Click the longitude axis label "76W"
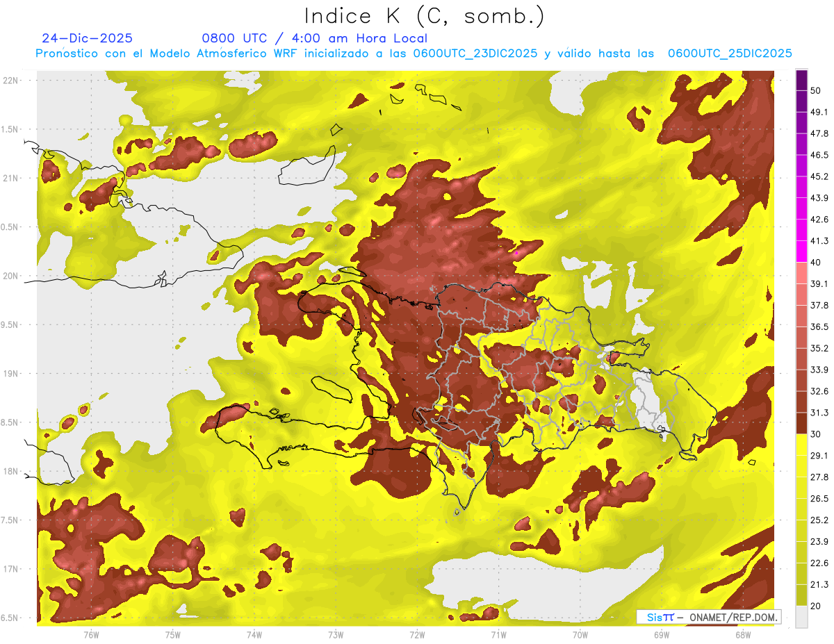Image resolution: width=834 pixels, height=644 pixels. [91, 635]
